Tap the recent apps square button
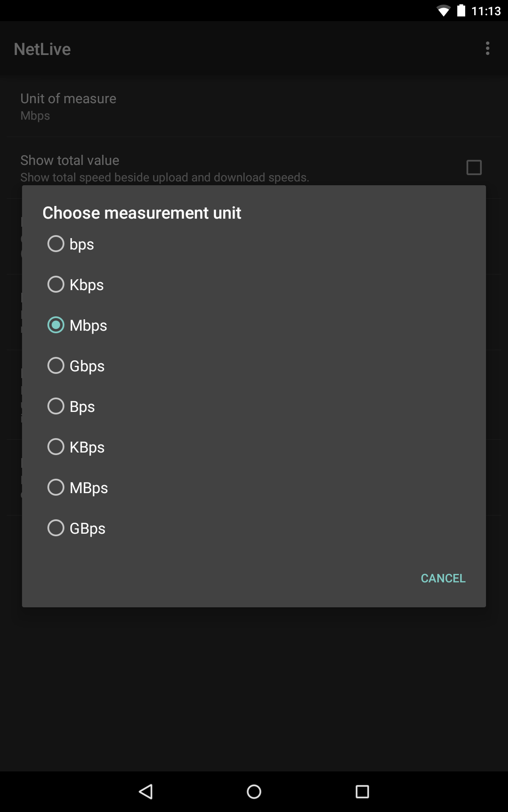The image size is (508, 812). tap(362, 791)
